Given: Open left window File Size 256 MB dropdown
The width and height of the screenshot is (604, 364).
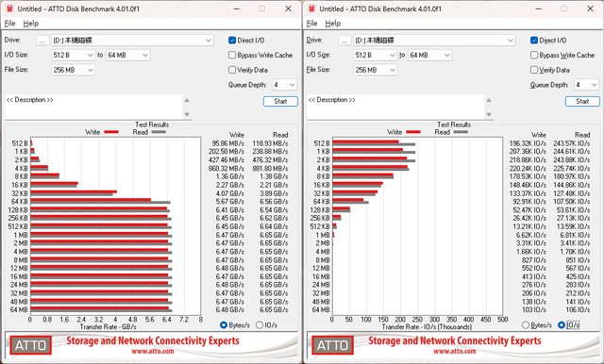Looking at the screenshot, I should 74,70.
